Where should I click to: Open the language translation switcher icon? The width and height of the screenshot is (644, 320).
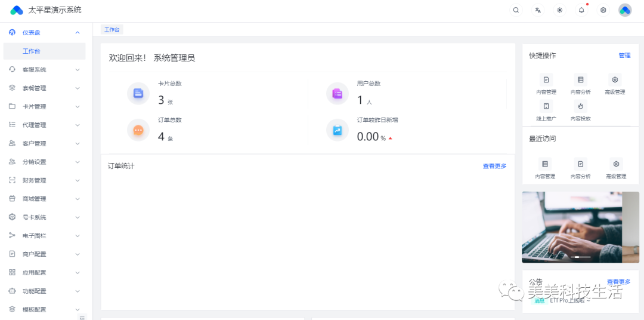[538, 10]
